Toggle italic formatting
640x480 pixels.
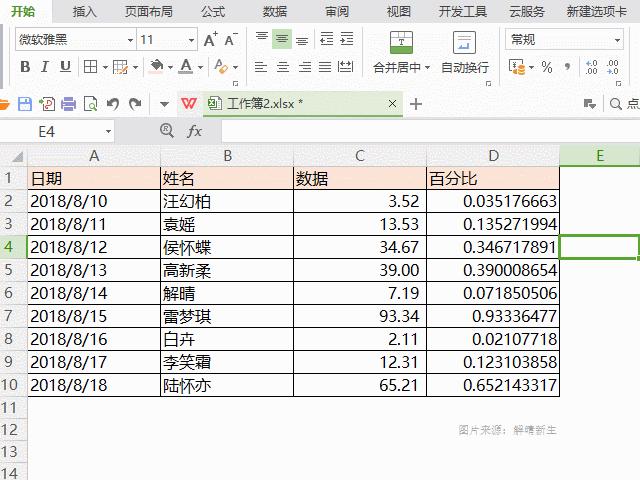point(45,67)
